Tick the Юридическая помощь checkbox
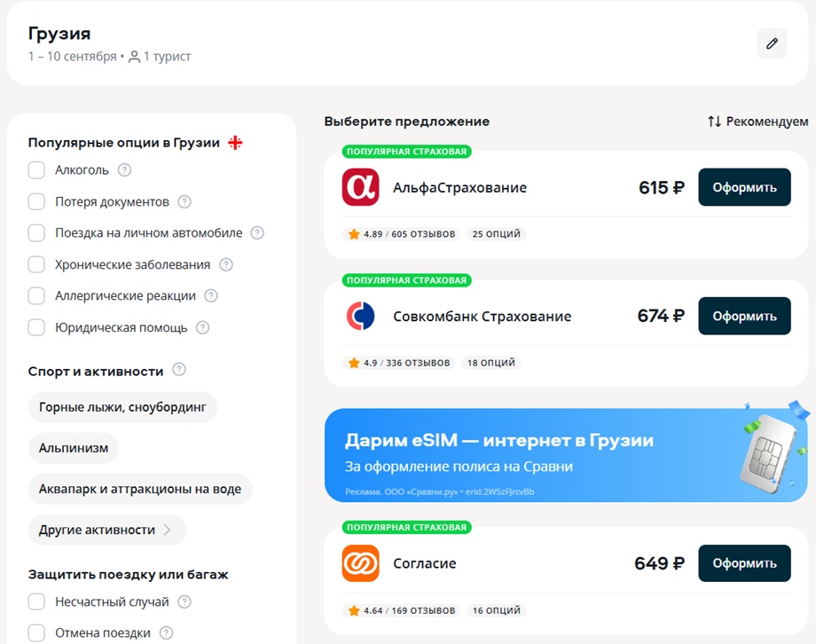Screen dimensions: 816x644 36,327
